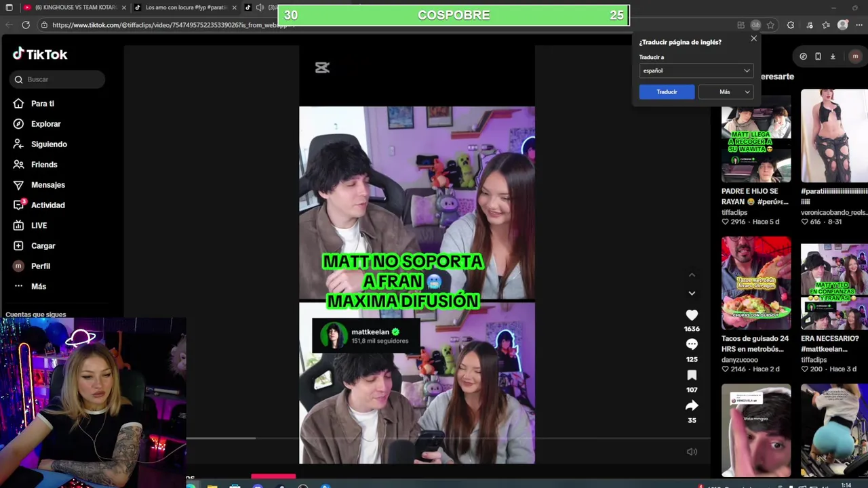Image resolution: width=868 pixels, height=488 pixels.
Task: Open browser settings three-dots menu
Action: coord(859,25)
